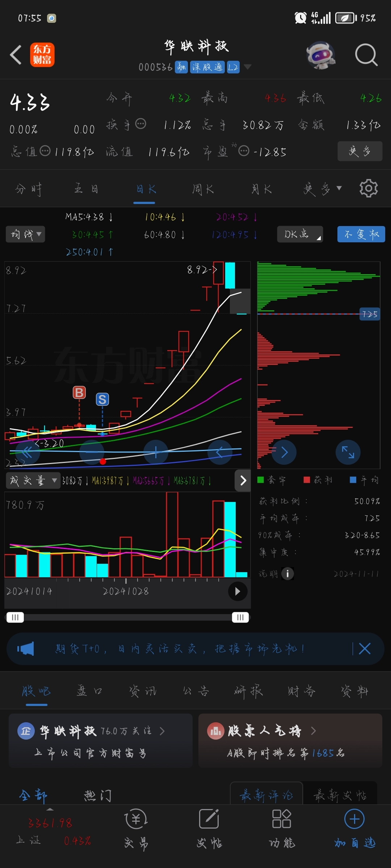Tap the blue S sell marker

(x=102, y=399)
